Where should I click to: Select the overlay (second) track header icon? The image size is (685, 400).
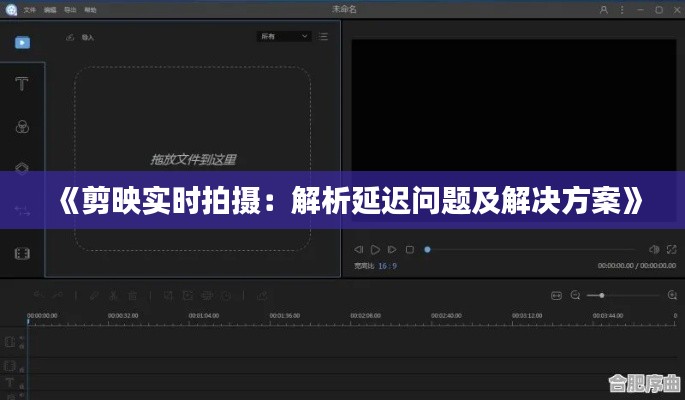10,366
